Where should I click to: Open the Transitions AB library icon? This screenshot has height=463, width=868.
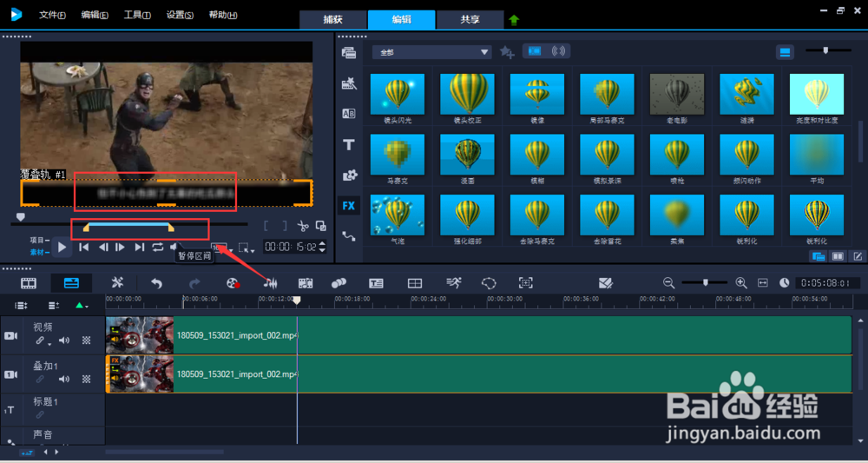click(349, 114)
